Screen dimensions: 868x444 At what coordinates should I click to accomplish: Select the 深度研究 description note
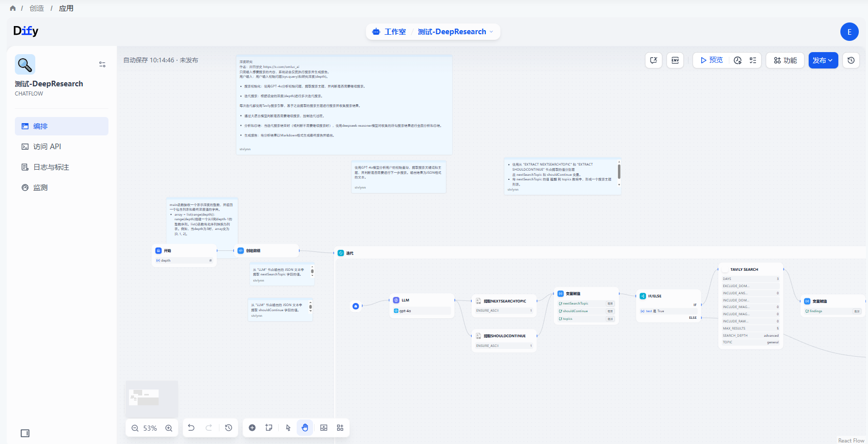pos(344,105)
